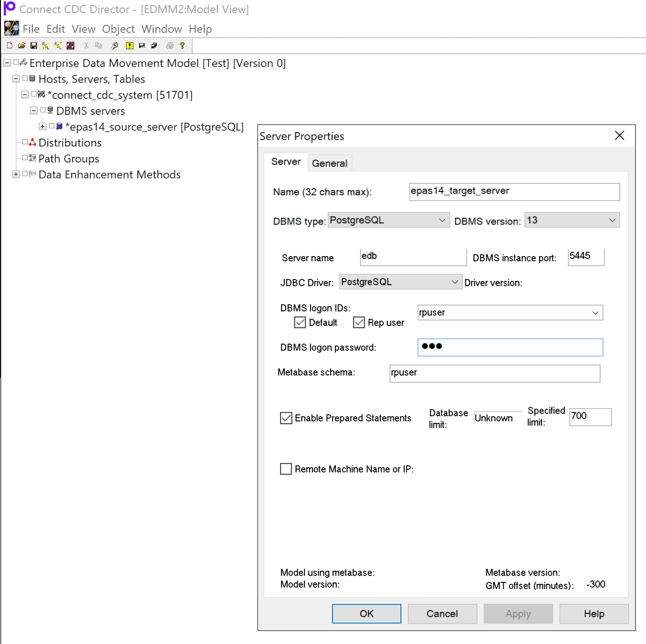Screen dimensions: 646x644
Task: Click the Specified limit input field
Action: pyautogui.click(x=590, y=417)
